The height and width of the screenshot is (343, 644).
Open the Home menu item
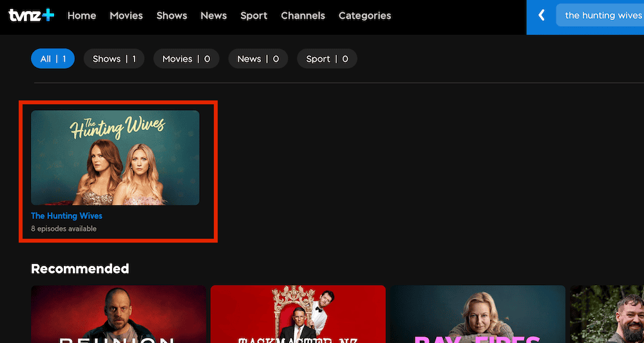pyautogui.click(x=82, y=15)
